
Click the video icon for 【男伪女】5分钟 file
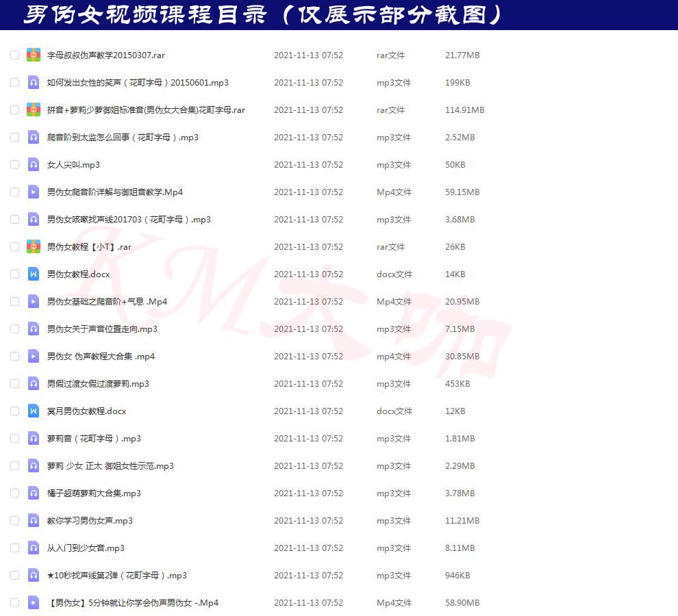[33, 602]
